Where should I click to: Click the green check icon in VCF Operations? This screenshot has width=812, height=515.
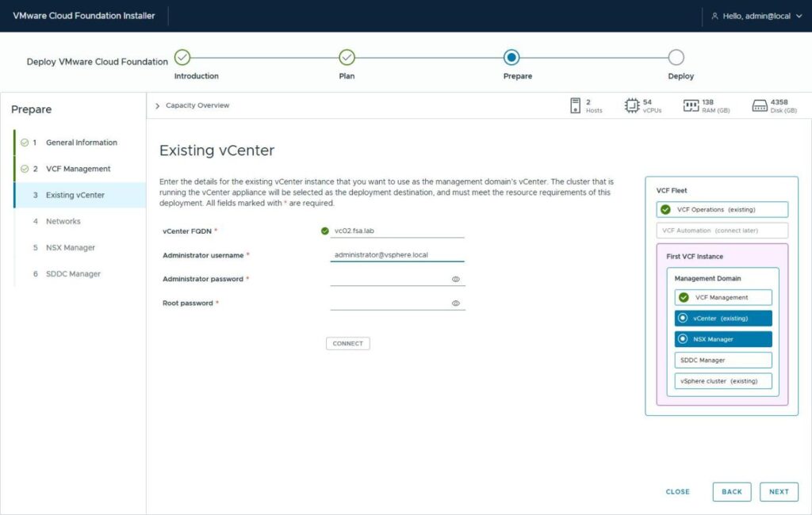[666, 210]
